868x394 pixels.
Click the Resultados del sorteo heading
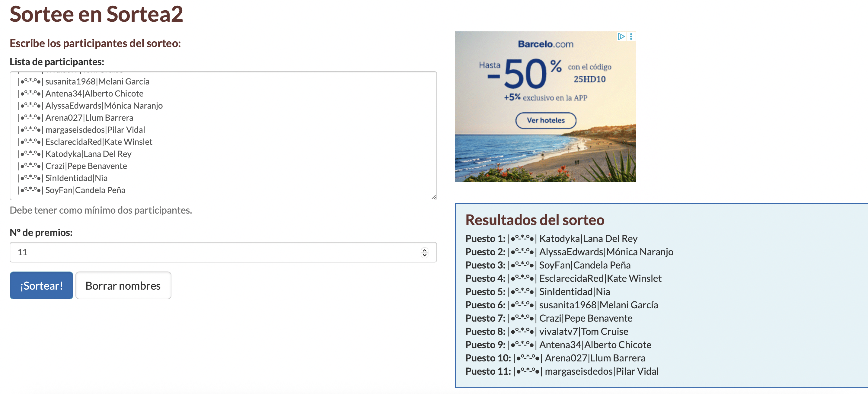[x=535, y=220]
